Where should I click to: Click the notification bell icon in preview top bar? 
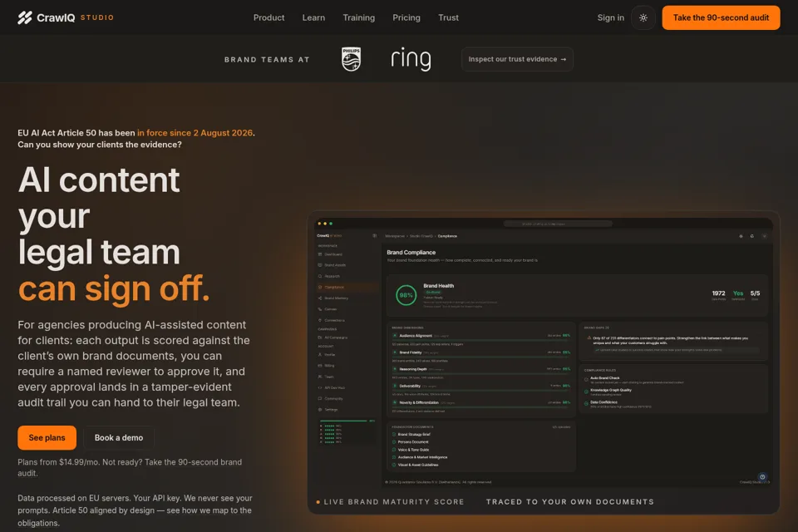coord(751,236)
